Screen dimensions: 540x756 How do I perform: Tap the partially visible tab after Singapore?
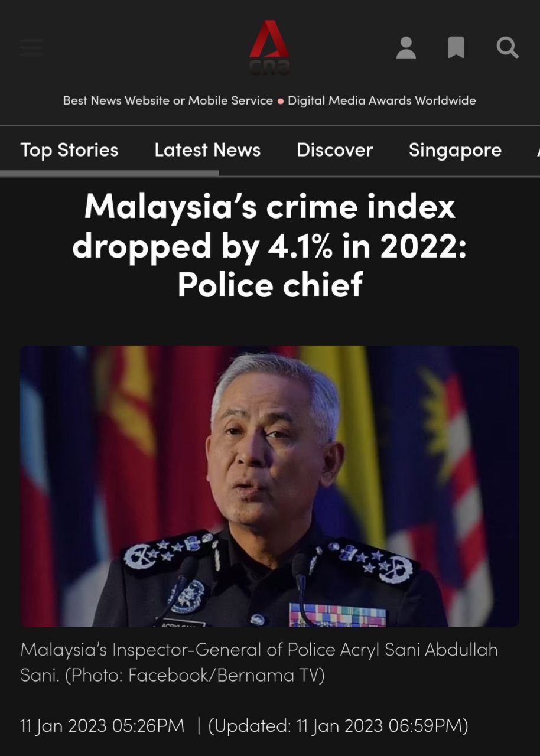tap(538, 150)
